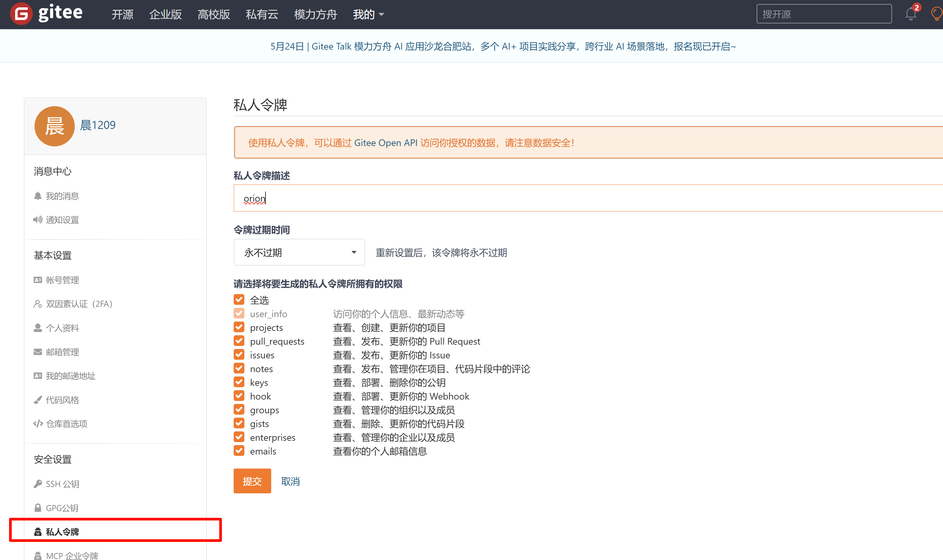943x560 pixels.
Task: Click the 晨 user avatar circle
Action: (54, 126)
